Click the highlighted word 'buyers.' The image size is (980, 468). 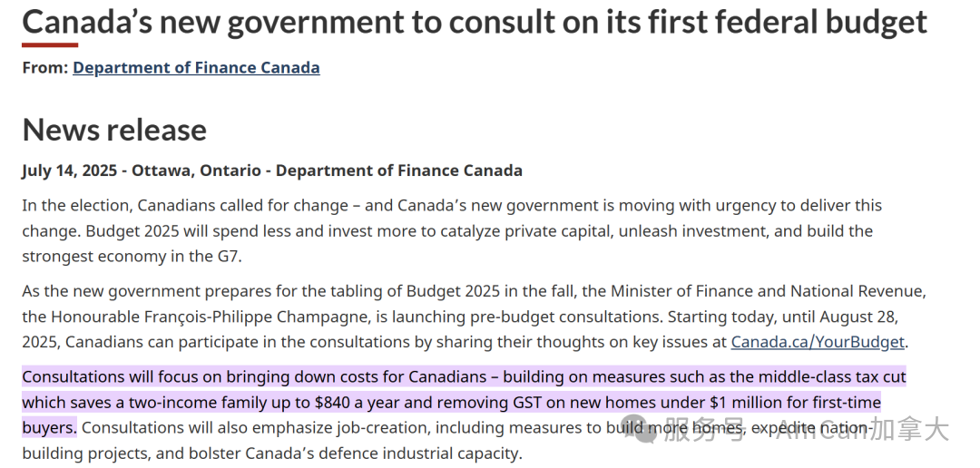click(x=49, y=429)
